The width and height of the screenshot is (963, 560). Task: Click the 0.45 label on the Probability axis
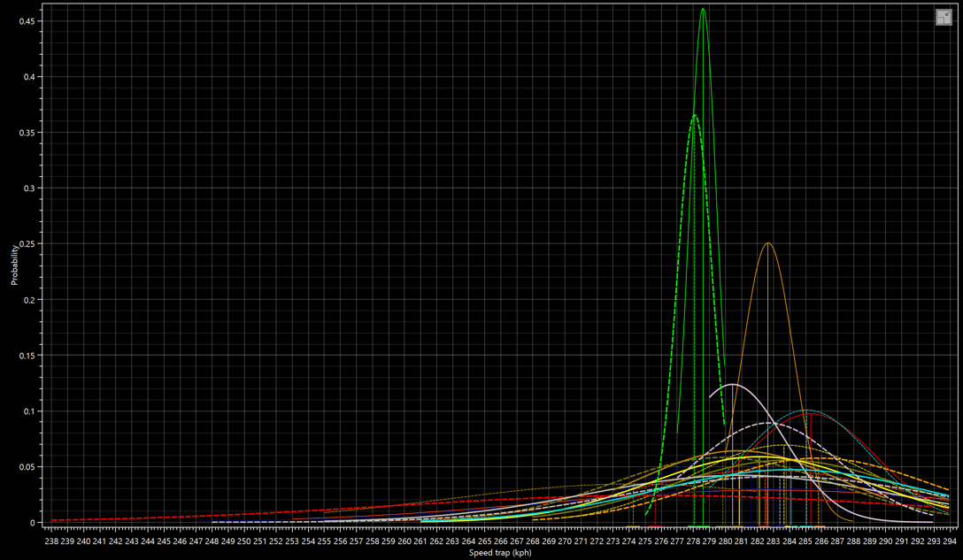(27, 21)
